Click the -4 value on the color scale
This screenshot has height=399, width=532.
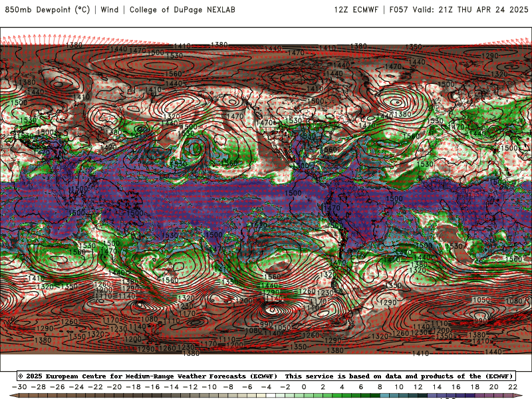tap(267, 387)
